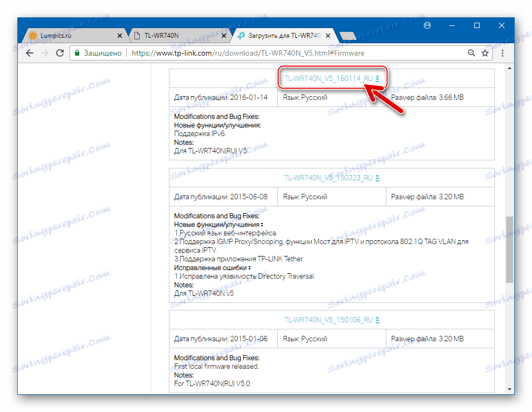Click the note For TL-WR740N(RU) V5.0
This screenshot has width=532, height=412.
212,383
